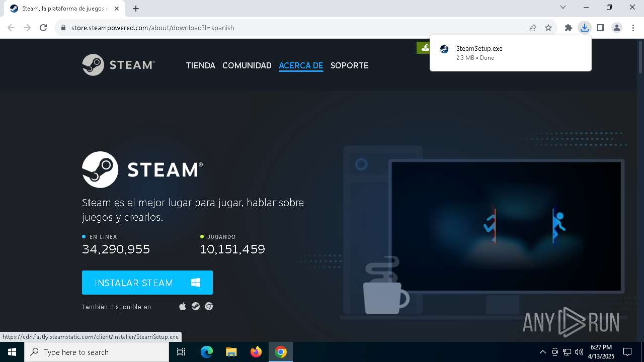The image size is (644, 362).
Task: Select the Steam download page tab
Action: click(64, 9)
